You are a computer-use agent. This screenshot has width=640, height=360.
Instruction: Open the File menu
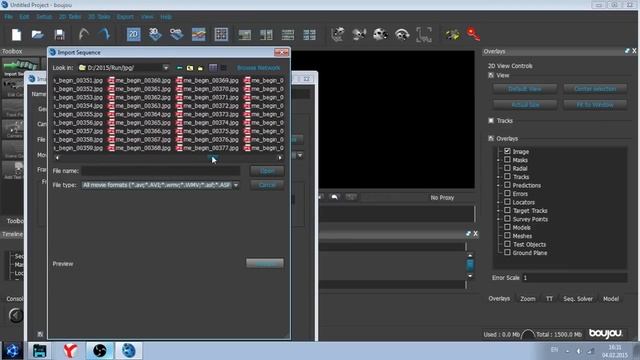tap(9, 17)
